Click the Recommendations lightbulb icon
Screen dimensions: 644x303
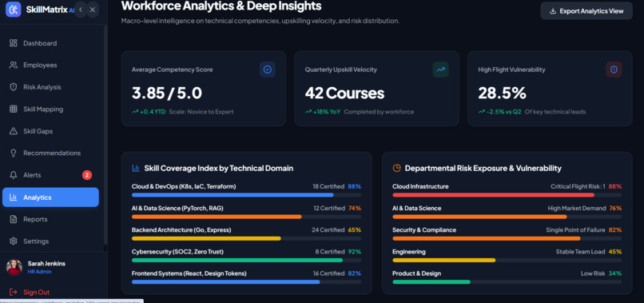click(14, 153)
